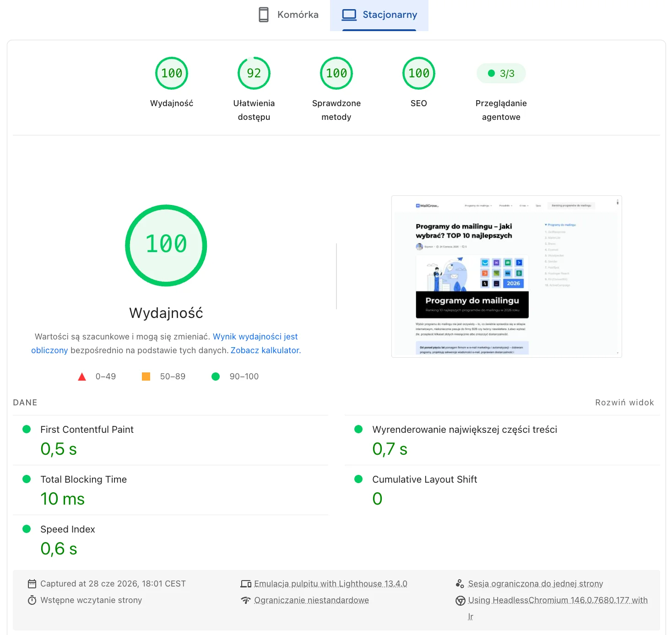Open 'Sesja ograniczona do jednej strony' details
672x635 pixels.
pyautogui.click(x=536, y=584)
